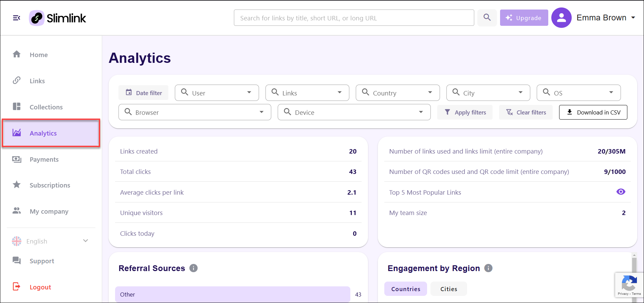Click the magnifier search button

(487, 18)
